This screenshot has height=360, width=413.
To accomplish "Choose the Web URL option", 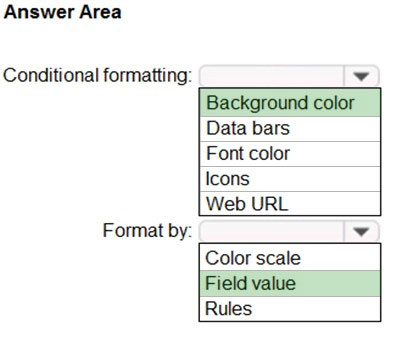I will [x=290, y=203].
